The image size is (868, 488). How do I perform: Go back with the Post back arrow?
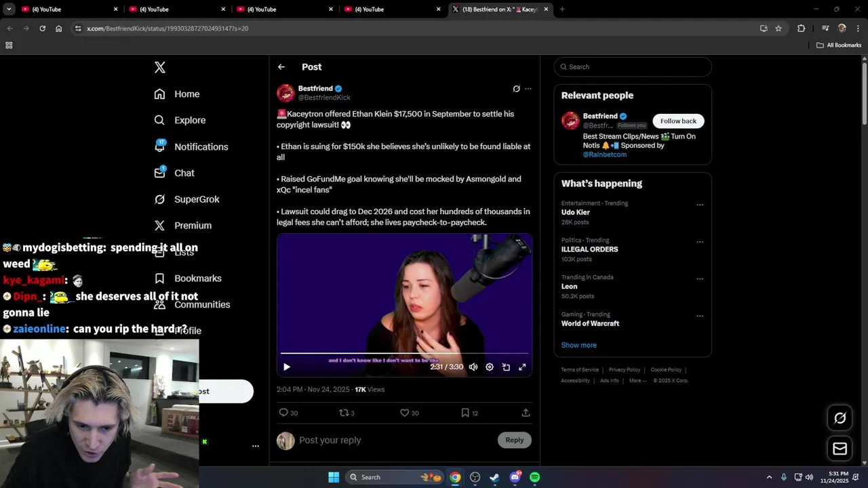point(281,67)
